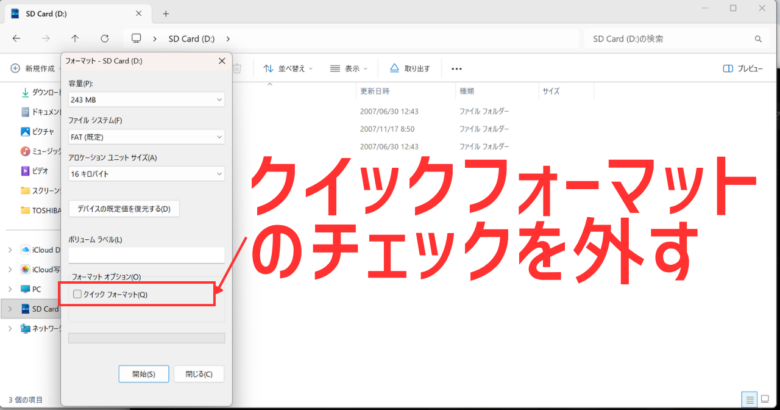This screenshot has height=410, width=780.
Task: Expand the ネットワーク tree node
Action: 10,328
